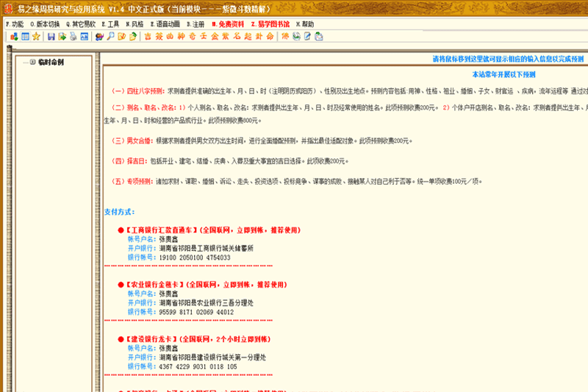588x392 pixels.
Task: Save using the floppy disk icon
Action: pyautogui.click(x=51, y=36)
